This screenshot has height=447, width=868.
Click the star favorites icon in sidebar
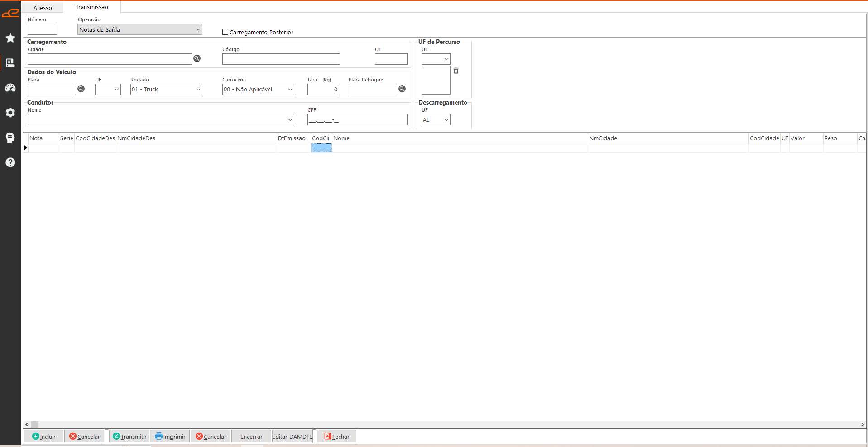coord(10,38)
